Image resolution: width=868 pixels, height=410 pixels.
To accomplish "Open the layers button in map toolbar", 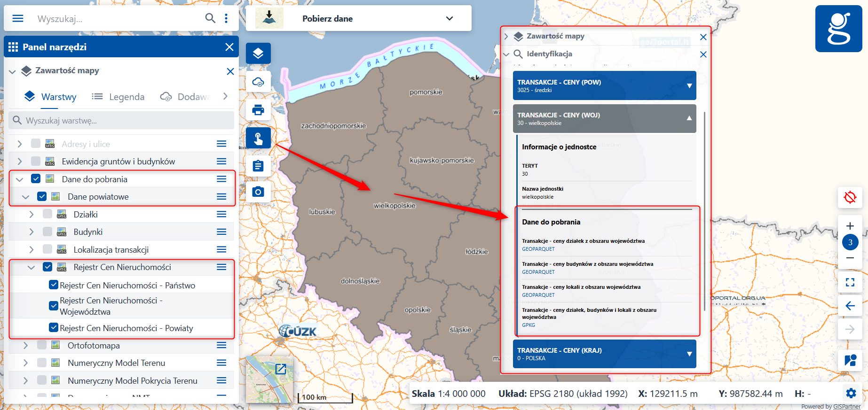I will [258, 54].
